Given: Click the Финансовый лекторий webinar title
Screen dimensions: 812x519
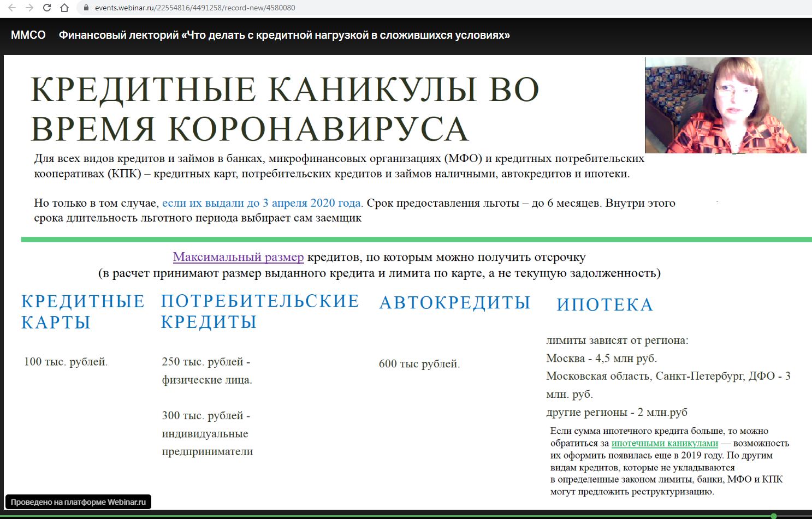Looking at the screenshot, I should 285,35.
